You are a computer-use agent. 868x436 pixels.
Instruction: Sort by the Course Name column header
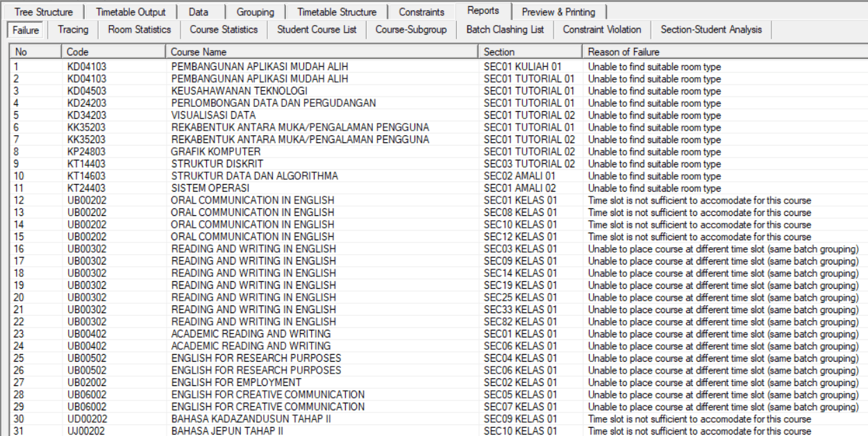(322, 52)
